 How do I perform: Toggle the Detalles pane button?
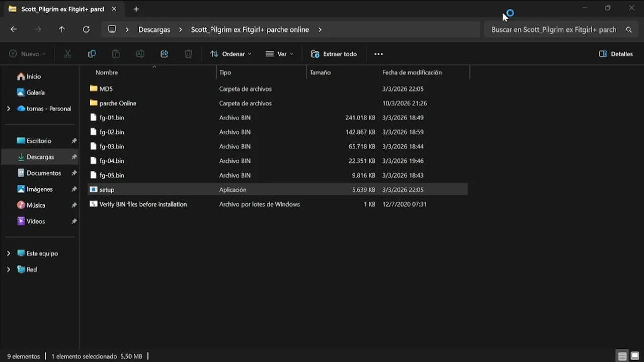pos(616,54)
